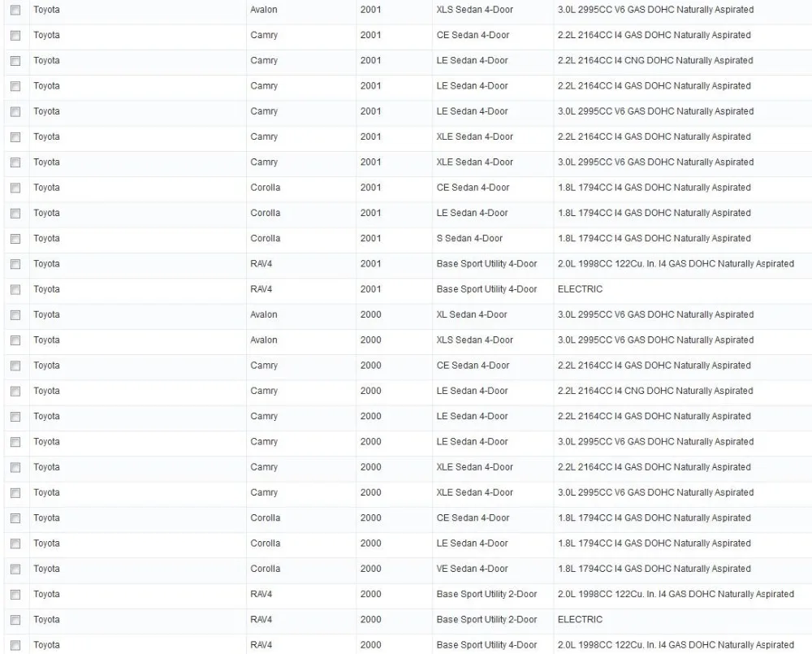The image size is (812, 654).
Task: Tick the 2000 Corolla VE Sedan checkbox
Action: [15, 569]
